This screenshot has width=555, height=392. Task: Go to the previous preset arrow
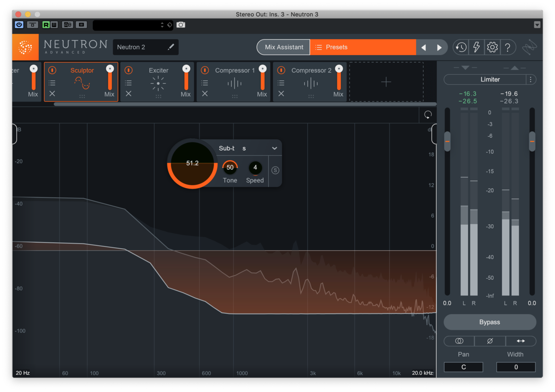424,47
